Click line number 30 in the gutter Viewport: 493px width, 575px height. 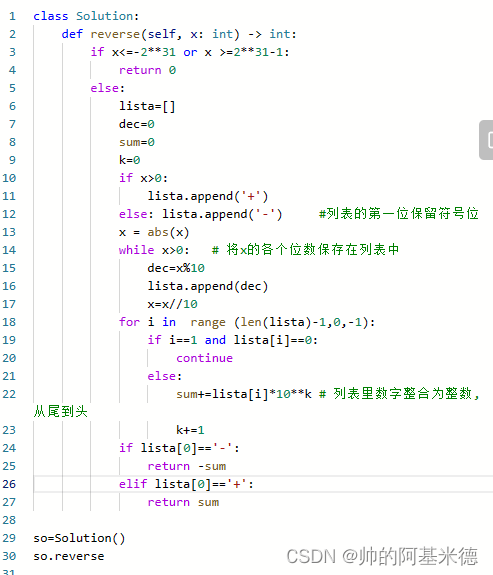(x=9, y=556)
